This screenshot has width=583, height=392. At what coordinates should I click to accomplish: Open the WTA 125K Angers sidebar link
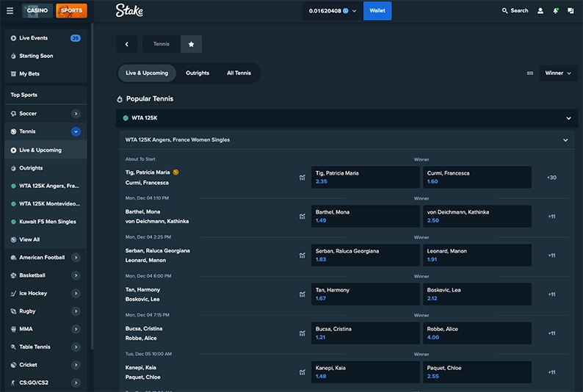[x=46, y=186]
